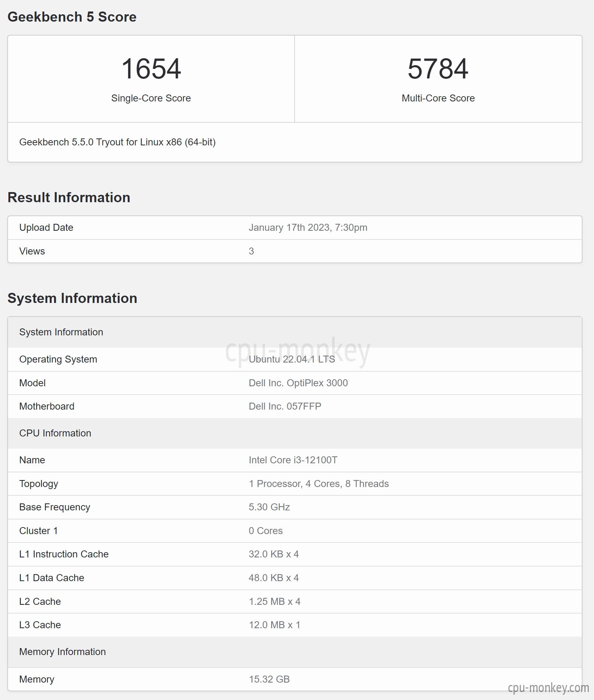Select the 32.0 KB x 4 value
The image size is (594, 700).
click(x=274, y=554)
